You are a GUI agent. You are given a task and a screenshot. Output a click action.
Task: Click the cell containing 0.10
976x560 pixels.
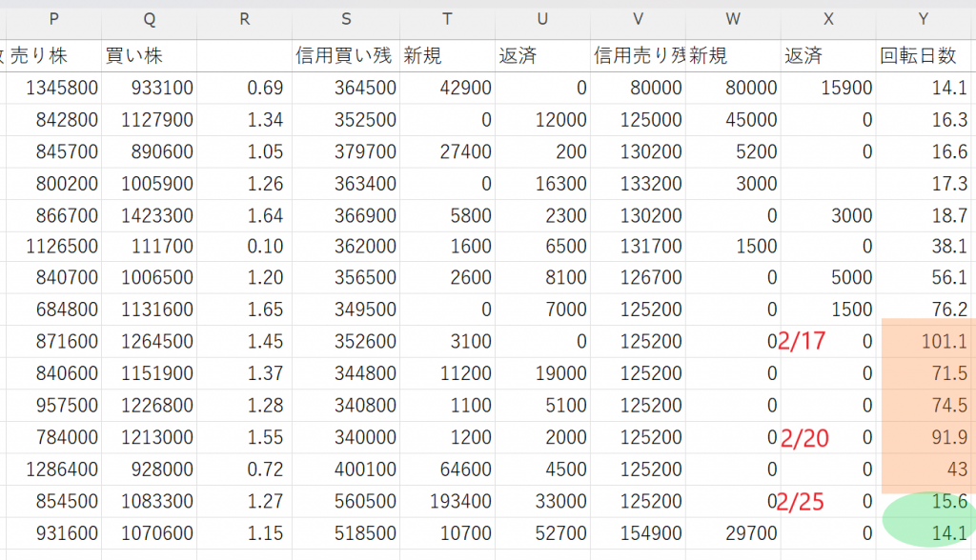tap(244, 247)
